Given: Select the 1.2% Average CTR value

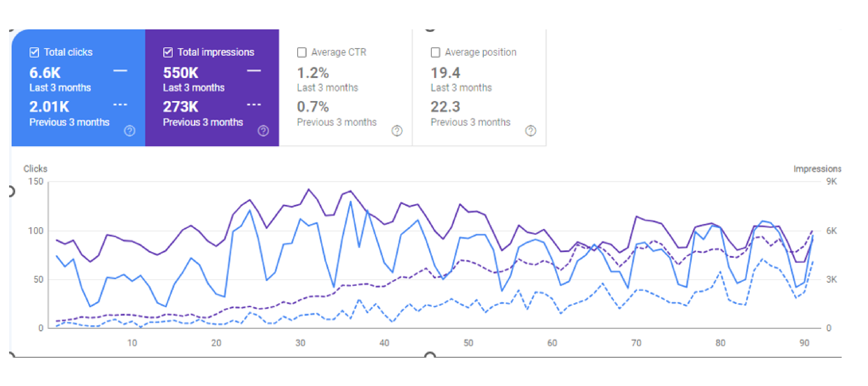Looking at the screenshot, I should click(313, 73).
